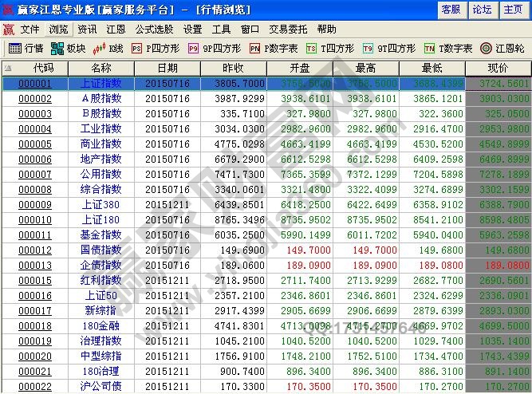Sort by the 现价 column header

[496, 69]
